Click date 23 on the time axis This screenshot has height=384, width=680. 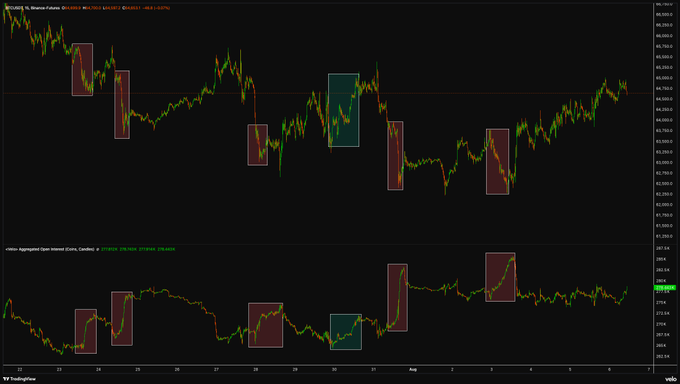point(59,370)
